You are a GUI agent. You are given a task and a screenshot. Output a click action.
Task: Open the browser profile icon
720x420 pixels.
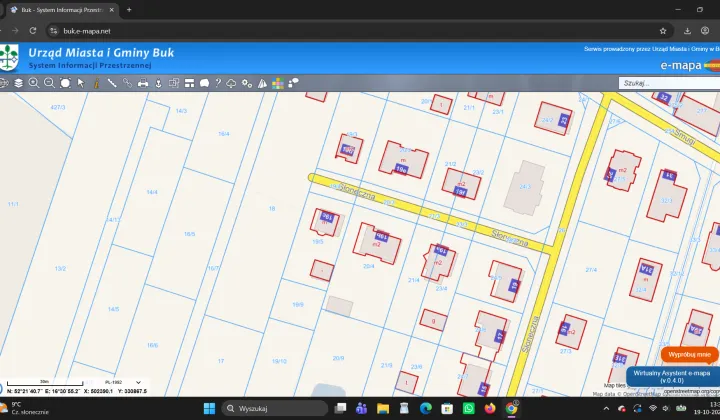tap(705, 31)
